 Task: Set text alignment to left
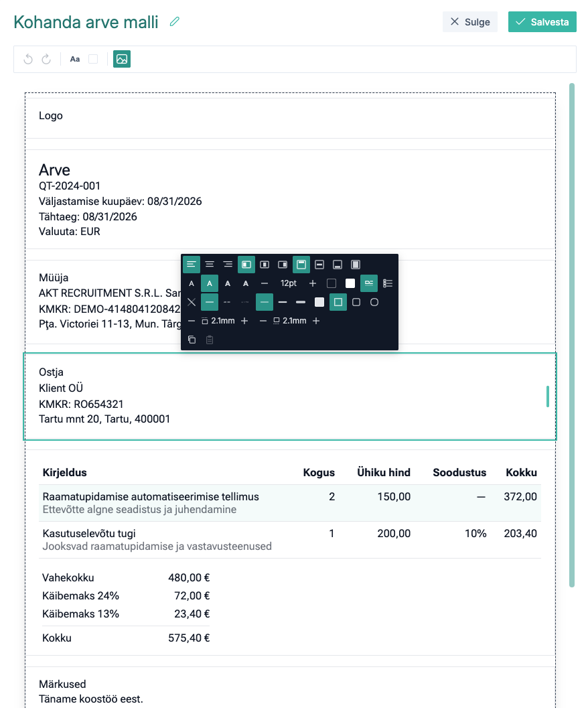[192, 265]
